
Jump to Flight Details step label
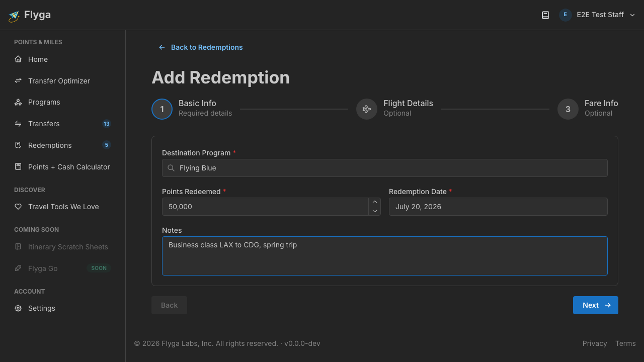click(408, 104)
